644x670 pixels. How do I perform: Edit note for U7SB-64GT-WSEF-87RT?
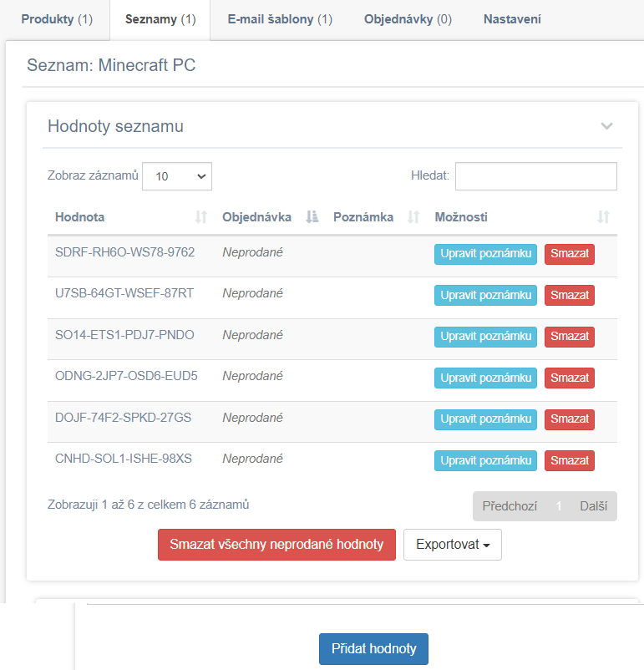pos(485,295)
